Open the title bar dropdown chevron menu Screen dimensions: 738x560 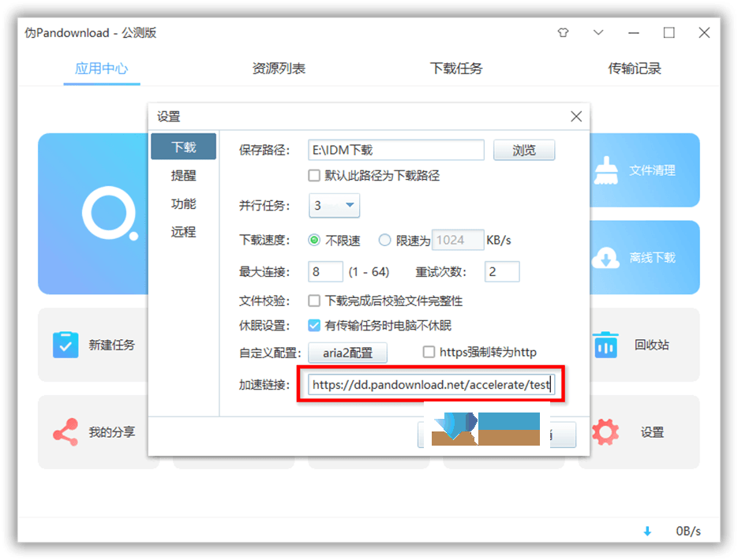[598, 32]
